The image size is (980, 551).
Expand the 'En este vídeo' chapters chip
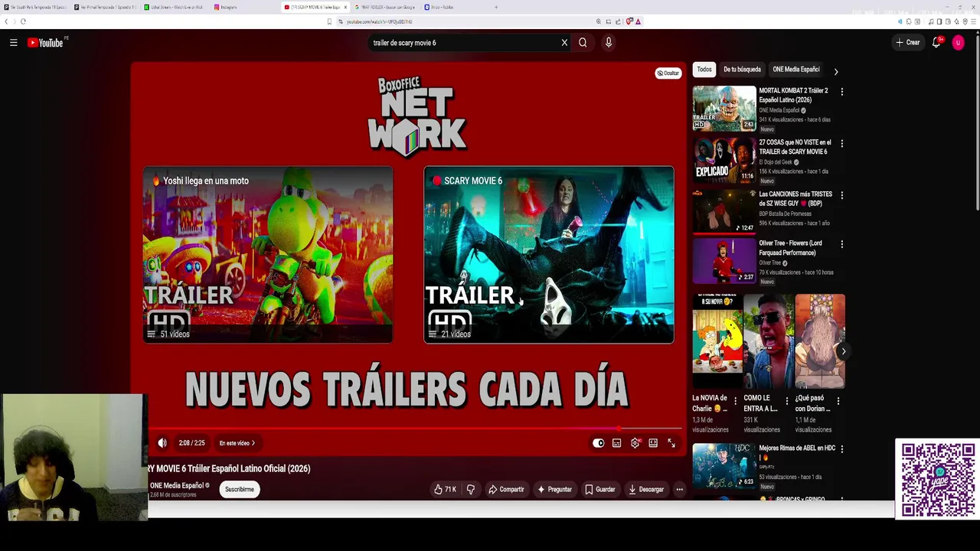[237, 443]
